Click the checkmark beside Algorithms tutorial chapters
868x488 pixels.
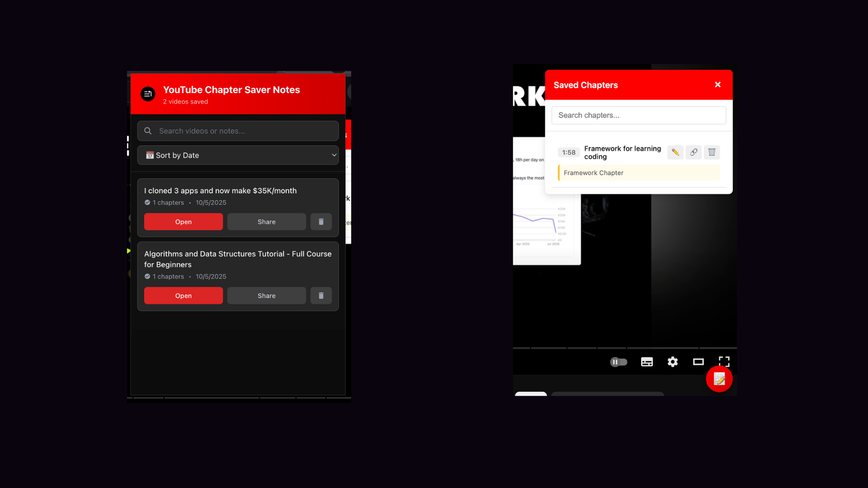tap(147, 277)
